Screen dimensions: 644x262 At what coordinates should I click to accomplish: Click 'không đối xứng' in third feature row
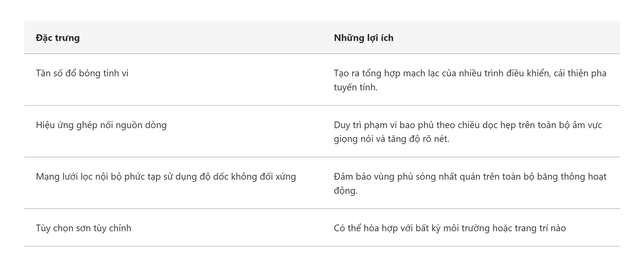coord(264,177)
